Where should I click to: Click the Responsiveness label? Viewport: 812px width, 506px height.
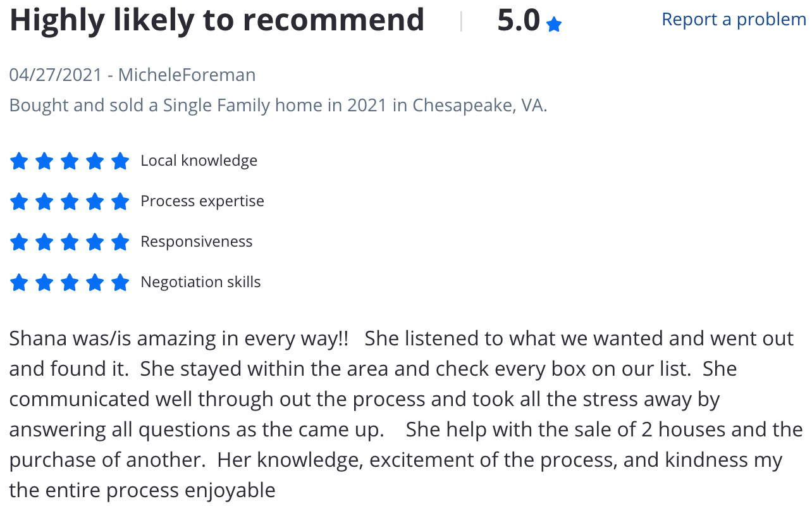[197, 242]
